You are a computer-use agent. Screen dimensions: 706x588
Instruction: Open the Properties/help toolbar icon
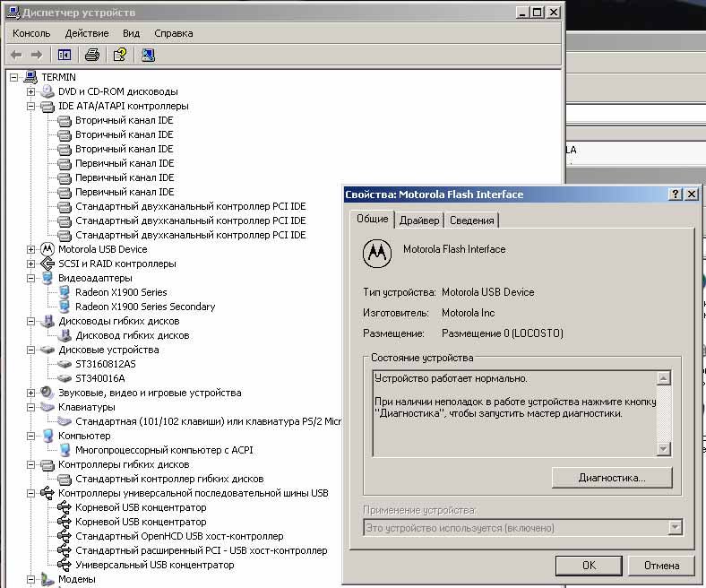[x=120, y=55]
